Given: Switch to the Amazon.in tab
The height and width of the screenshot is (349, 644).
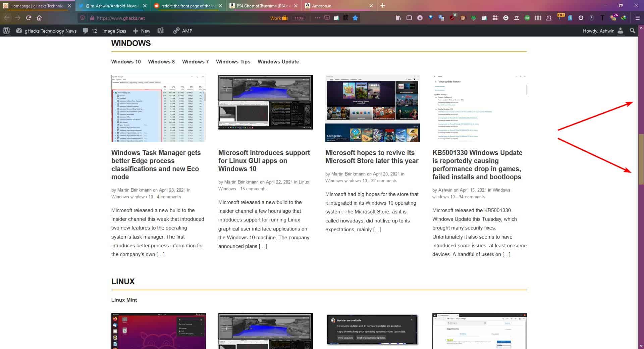Looking at the screenshot, I should (x=335, y=6).
